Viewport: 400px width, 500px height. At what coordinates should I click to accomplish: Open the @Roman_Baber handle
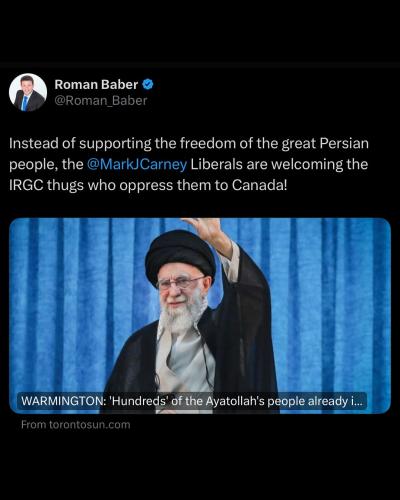100,101
